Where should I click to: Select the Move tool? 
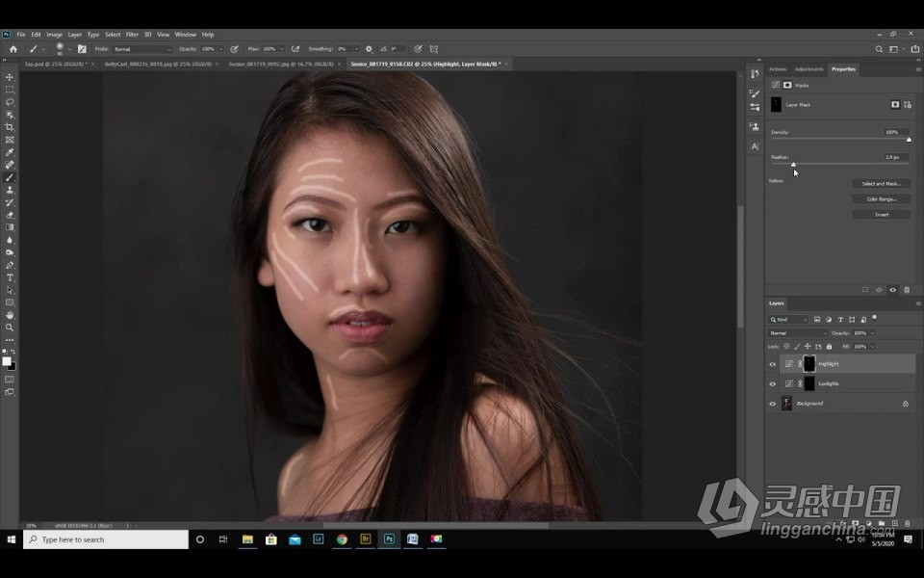[x=10, y=77]
